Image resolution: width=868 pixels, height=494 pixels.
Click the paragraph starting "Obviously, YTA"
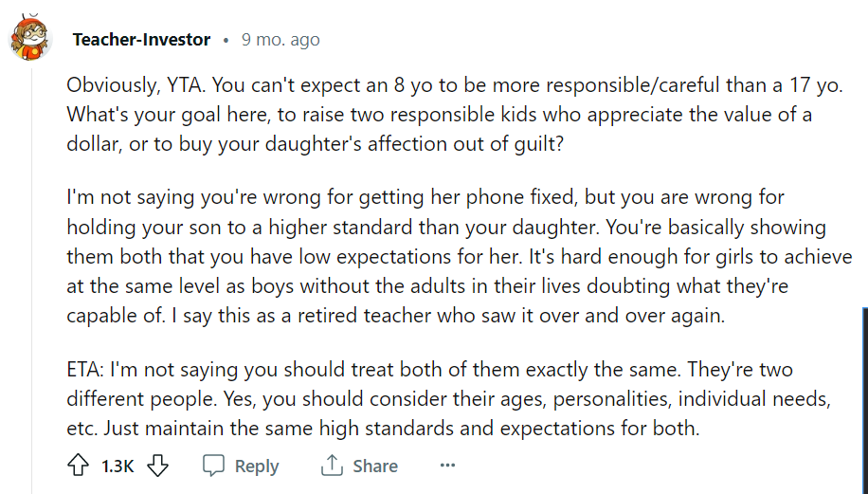tap(455, 114)
